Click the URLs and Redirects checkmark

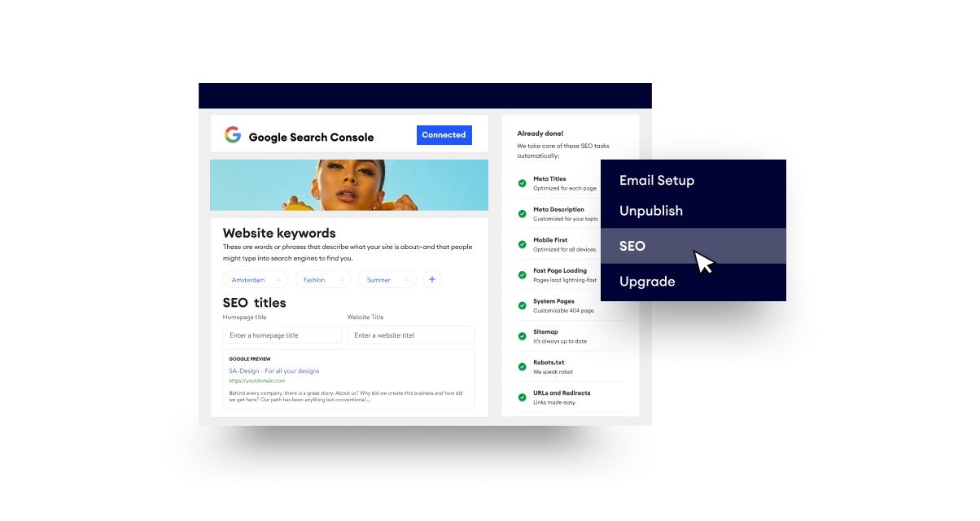(523, 397)
